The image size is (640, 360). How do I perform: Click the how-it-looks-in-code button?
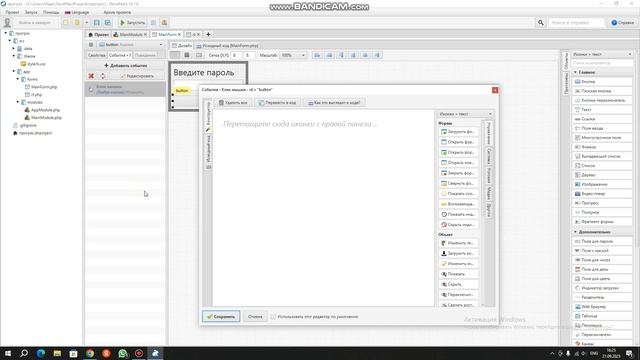click(334, 102)
